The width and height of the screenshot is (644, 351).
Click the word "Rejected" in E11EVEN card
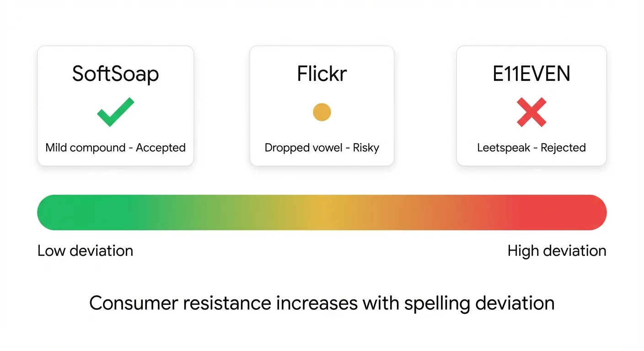click(x=563, y=148)
